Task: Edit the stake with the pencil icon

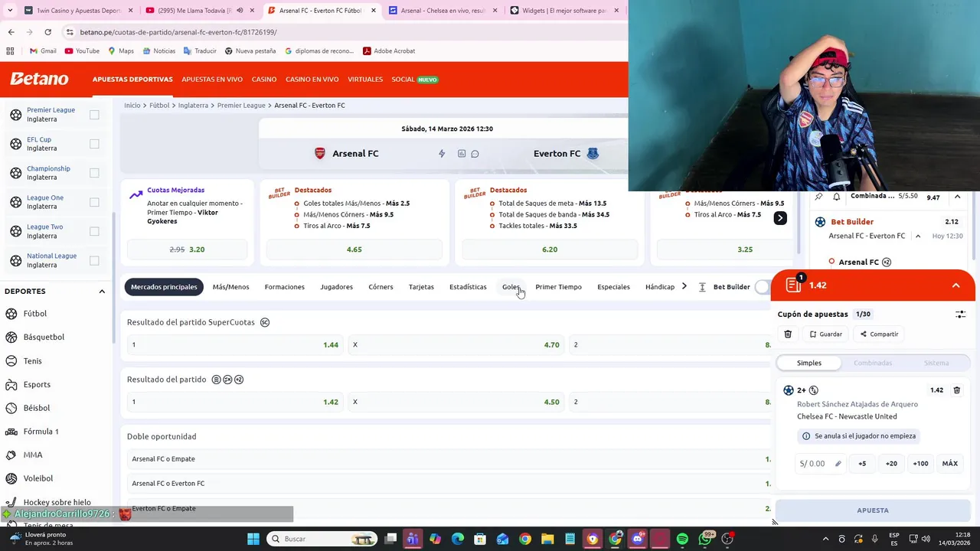Action: [838, 463]
